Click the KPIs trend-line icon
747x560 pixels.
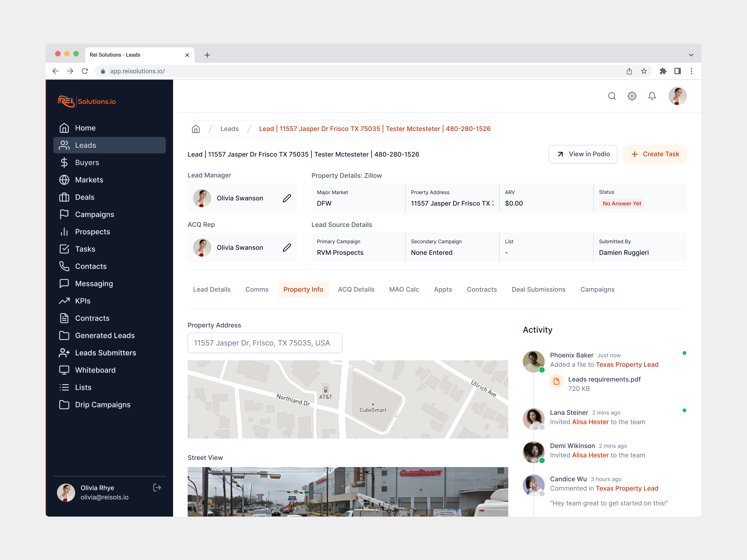pyautogui.click(x=64, y=301)
